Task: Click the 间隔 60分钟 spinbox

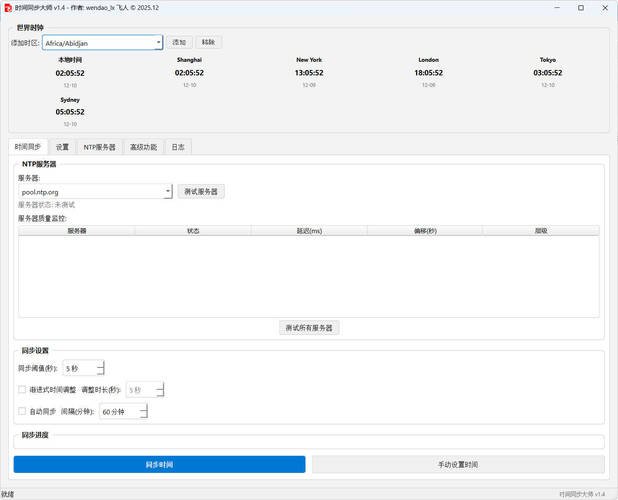Action: coord(122,411)
